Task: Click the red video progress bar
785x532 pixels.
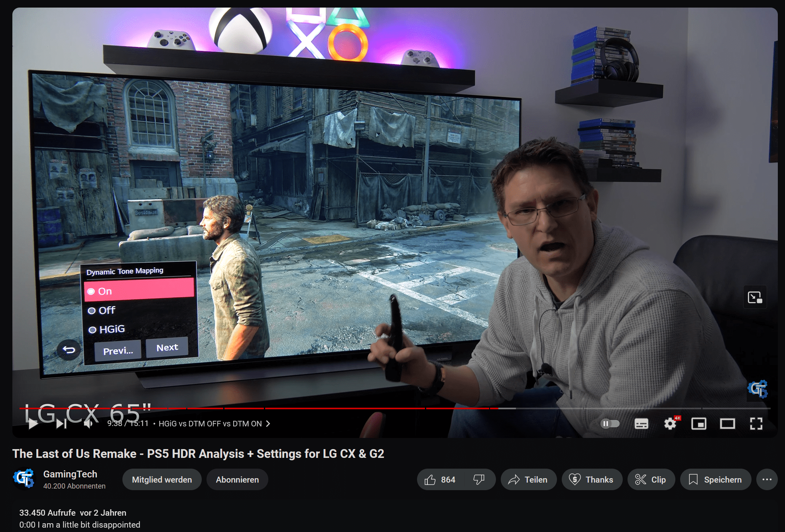Action: 259,408
